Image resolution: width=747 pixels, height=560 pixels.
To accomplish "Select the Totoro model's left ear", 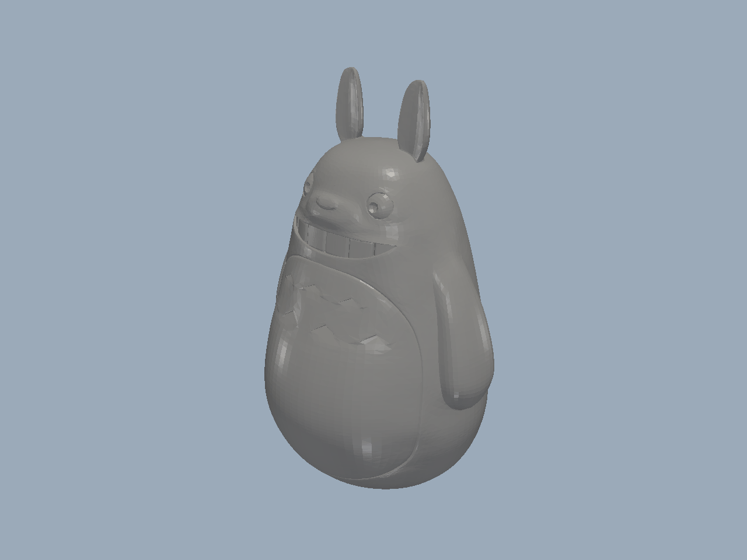I will coord(351,106).
